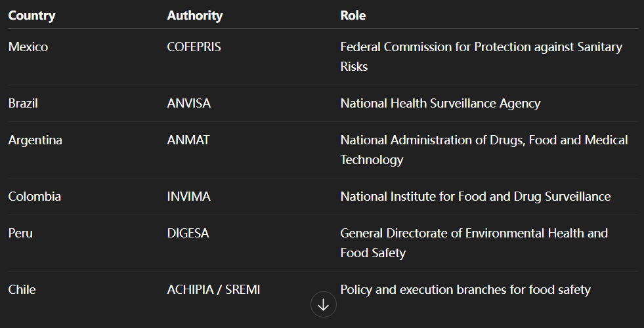The image size is (644, 328).
Task: Click National Health Surveillance Agency text
Action: point(440,104)
